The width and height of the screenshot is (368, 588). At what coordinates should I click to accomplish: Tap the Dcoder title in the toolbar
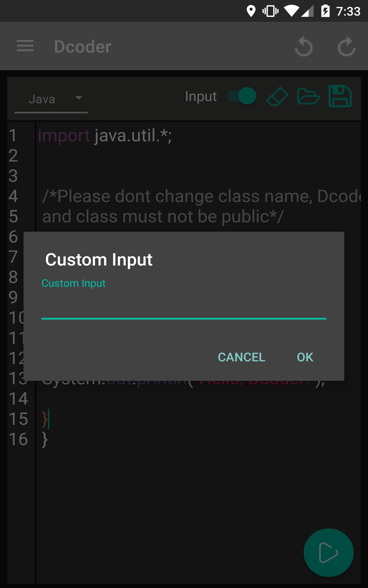(82, 46)
